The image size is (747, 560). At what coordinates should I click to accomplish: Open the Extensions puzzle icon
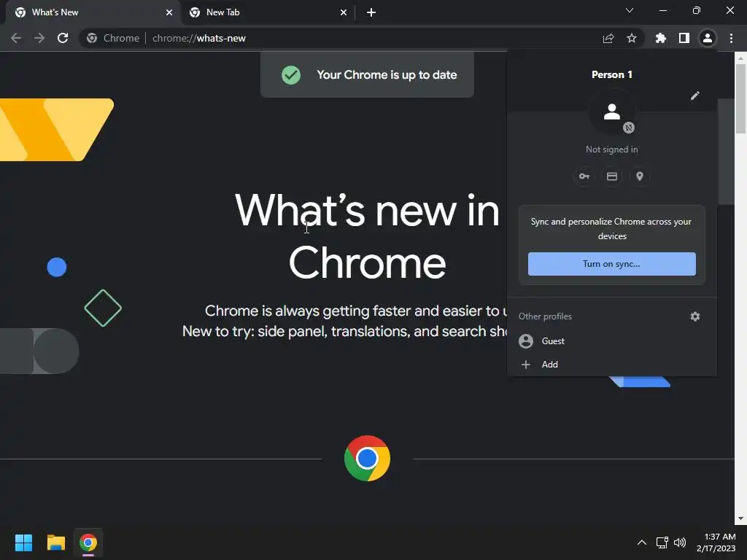pyautogui.click(x=661, y=38)
